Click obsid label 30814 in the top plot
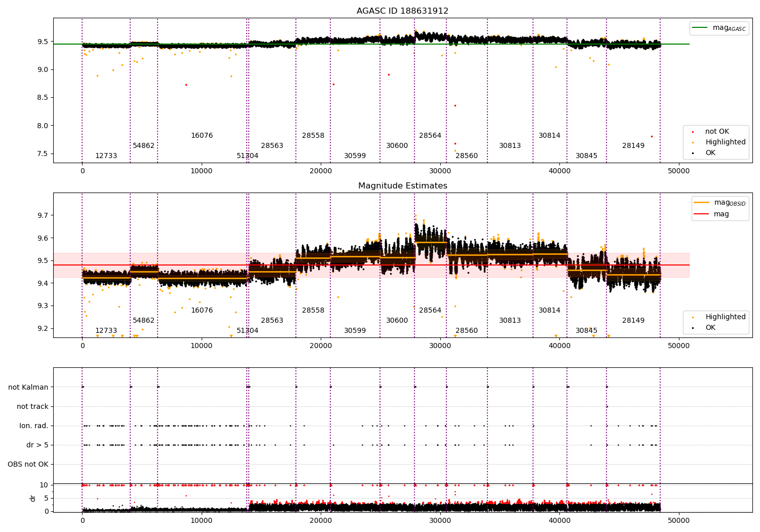Image resolution: width=760 pixels, height=532 pixels. pos(549,136)
